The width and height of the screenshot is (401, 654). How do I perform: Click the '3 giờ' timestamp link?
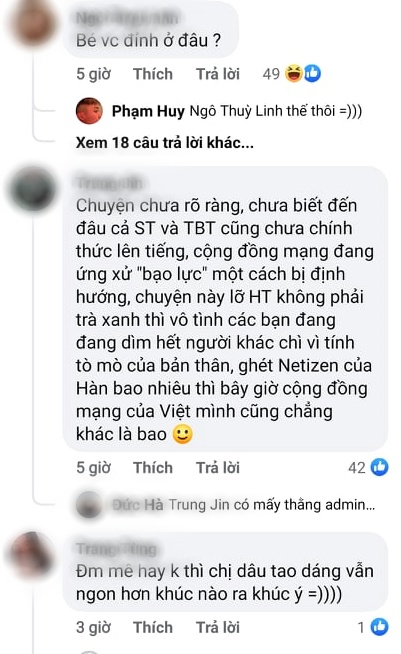coord(93,627)
